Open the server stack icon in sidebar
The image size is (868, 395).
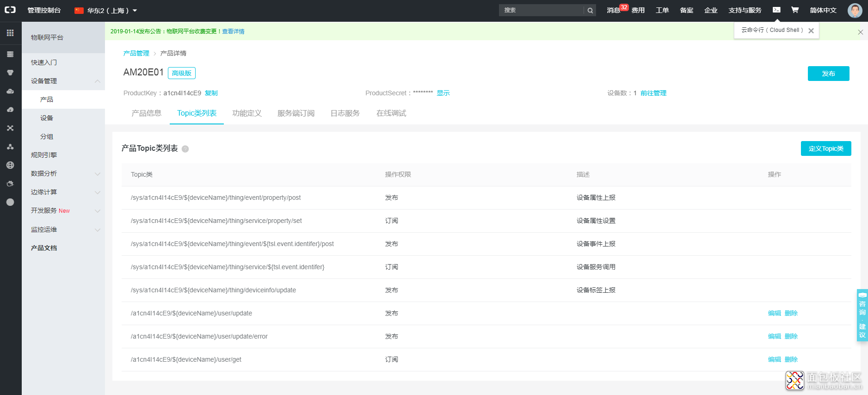click(x=10, y=54)
